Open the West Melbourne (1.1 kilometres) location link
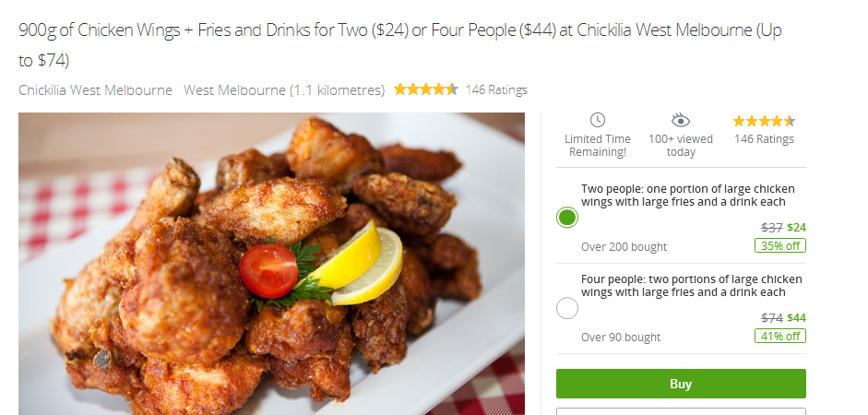This screenshot has width=868, height=415. click(284, 89)
